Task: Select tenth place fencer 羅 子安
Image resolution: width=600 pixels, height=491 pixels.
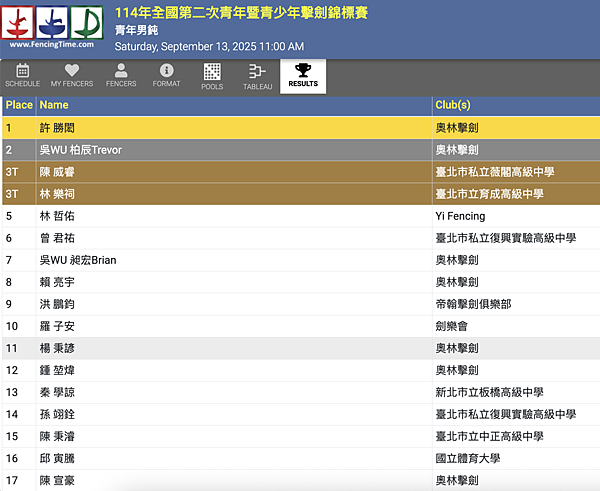Action: click(57, 326)
